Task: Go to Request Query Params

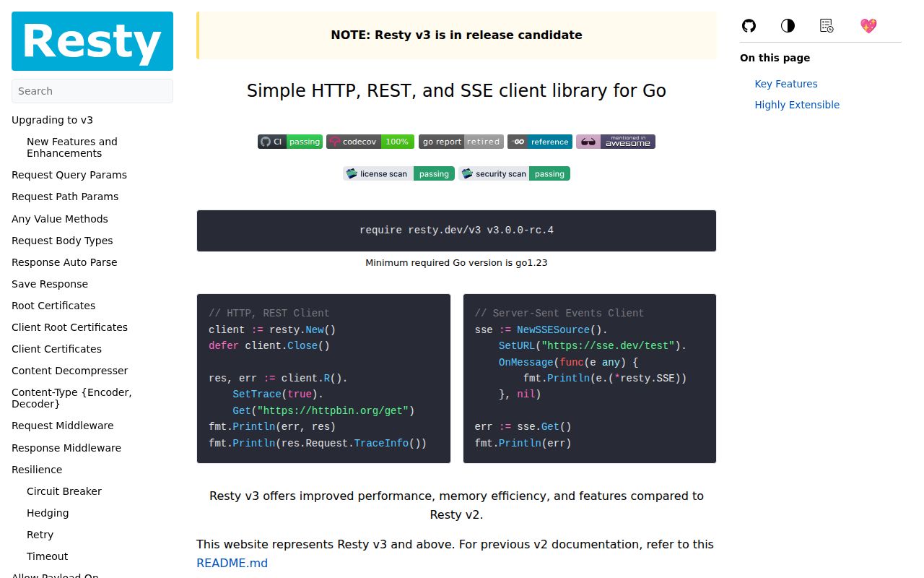Action: tap(69, 175)
